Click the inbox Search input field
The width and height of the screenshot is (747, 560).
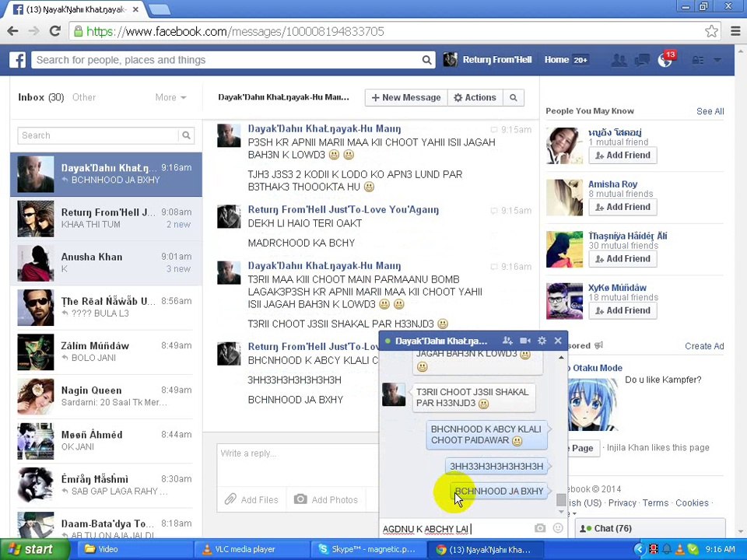pos(98,135)
